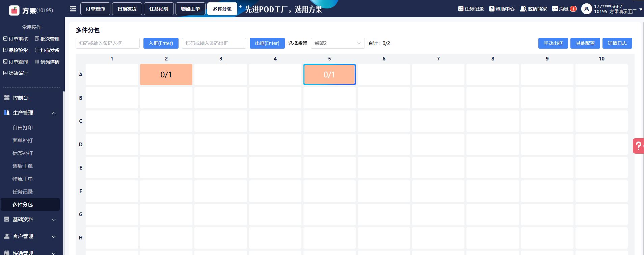Open the account dropdown arrow at top right

[641, 9]
